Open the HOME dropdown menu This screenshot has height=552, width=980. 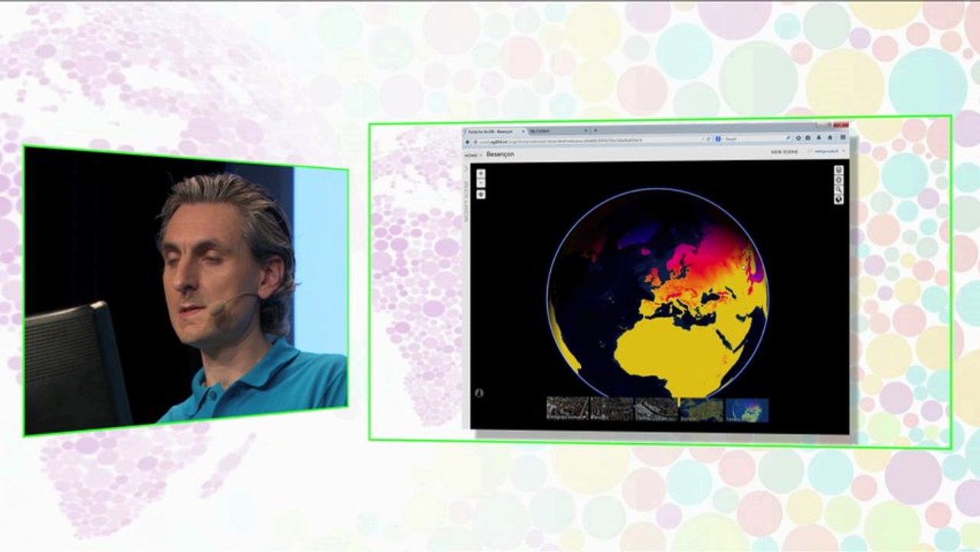472,155
